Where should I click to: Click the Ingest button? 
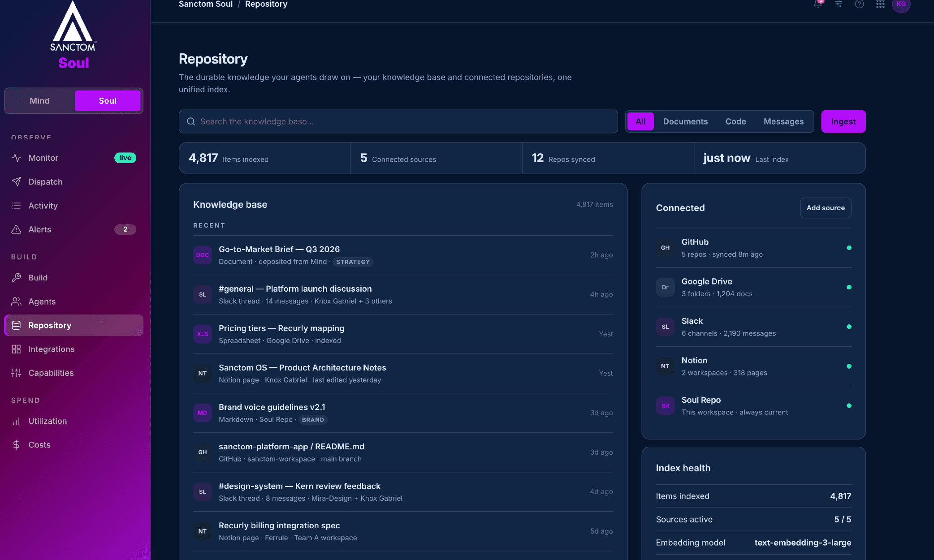(843, 121)
